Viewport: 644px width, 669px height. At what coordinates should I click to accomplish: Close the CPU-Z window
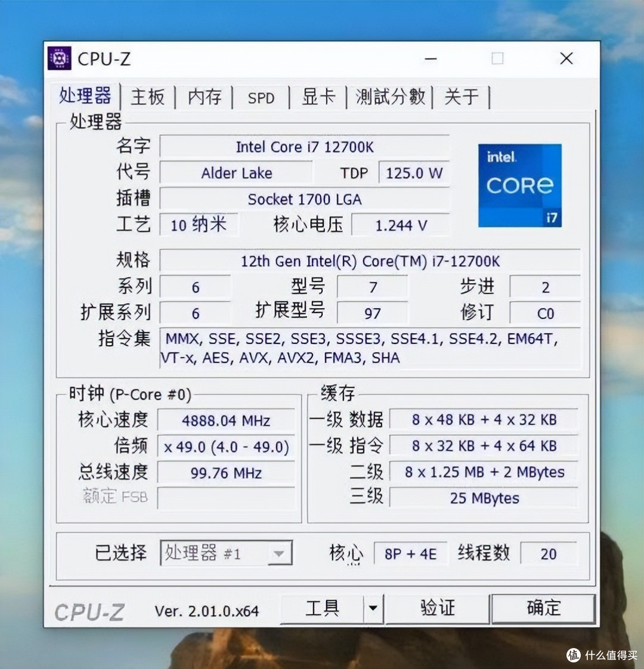(x=566, y=58)
